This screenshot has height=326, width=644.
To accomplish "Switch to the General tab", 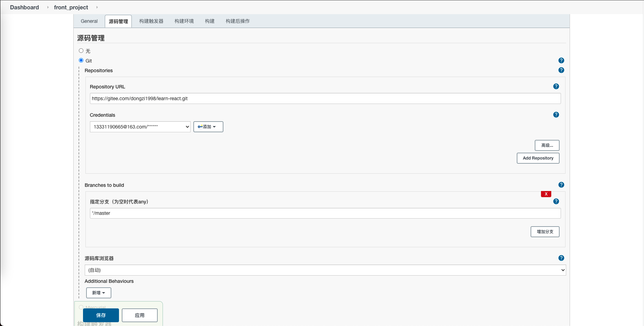I will pos(89,21).
